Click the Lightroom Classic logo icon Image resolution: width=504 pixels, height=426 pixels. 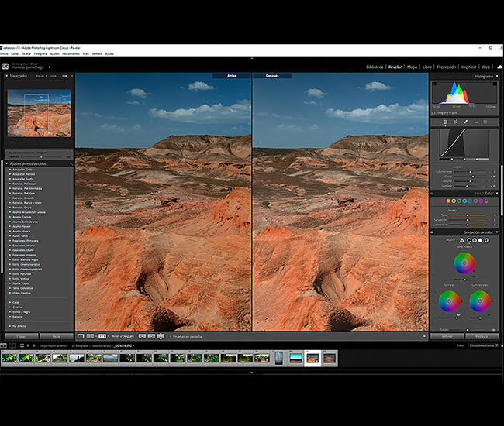(5, 66)
